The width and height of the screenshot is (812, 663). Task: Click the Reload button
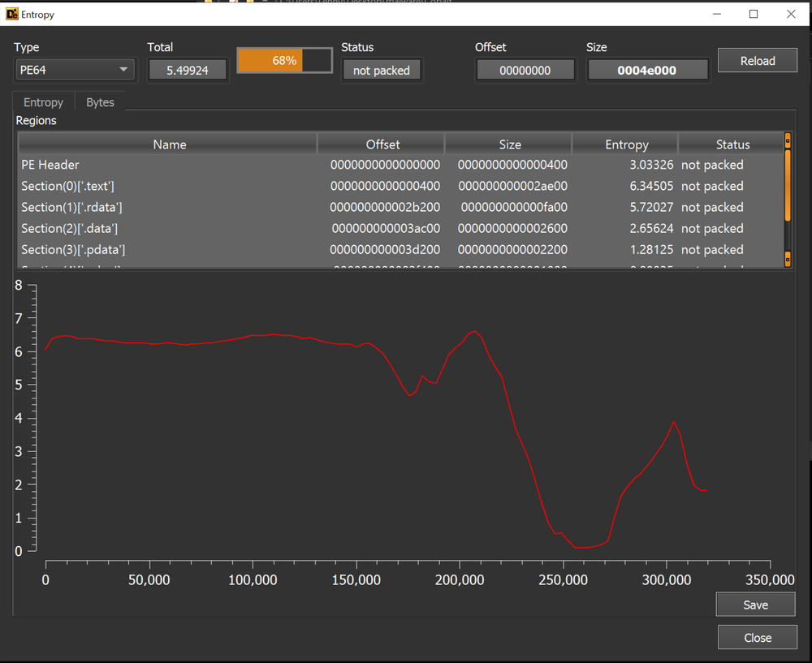(757, 60)
